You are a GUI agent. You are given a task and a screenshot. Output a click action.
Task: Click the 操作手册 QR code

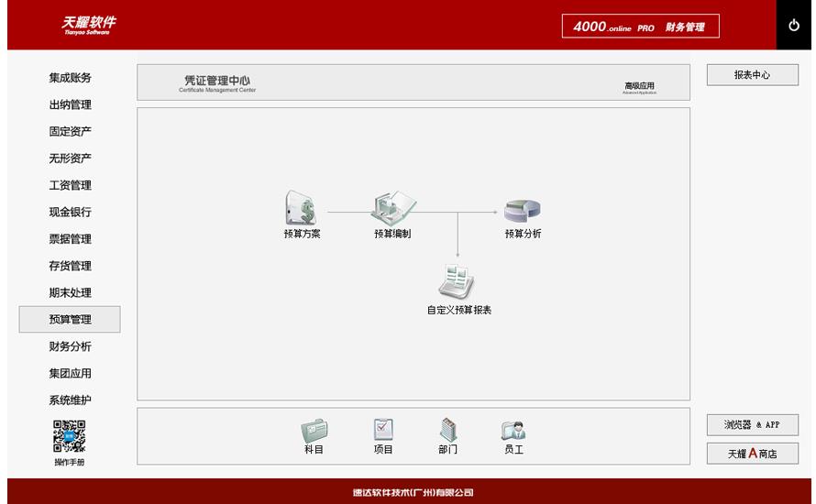pos(70,436)
